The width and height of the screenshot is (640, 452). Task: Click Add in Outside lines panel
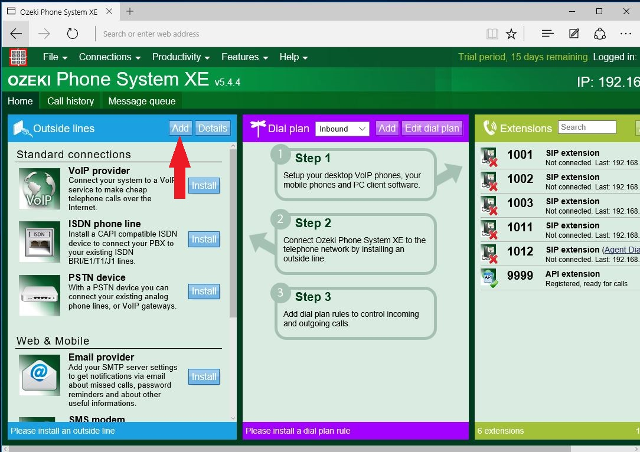point(180,128)
